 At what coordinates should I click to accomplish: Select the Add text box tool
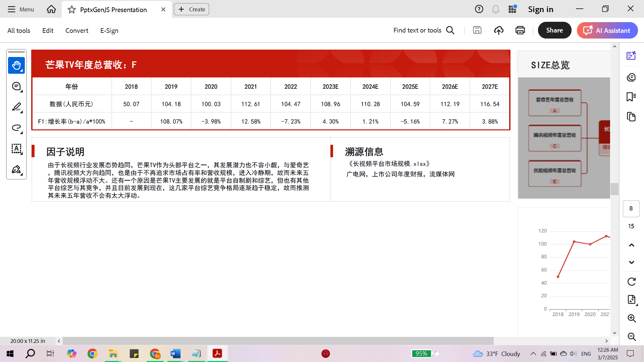coord(16,148)
